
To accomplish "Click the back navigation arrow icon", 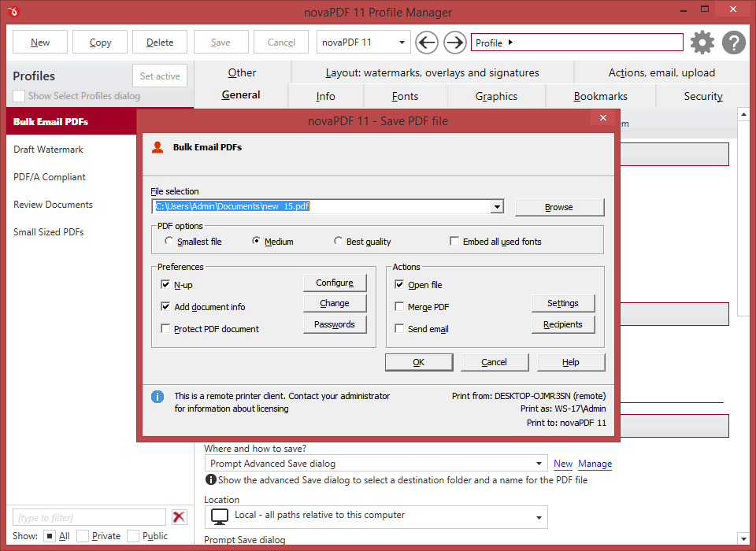I will coord(427,43).
